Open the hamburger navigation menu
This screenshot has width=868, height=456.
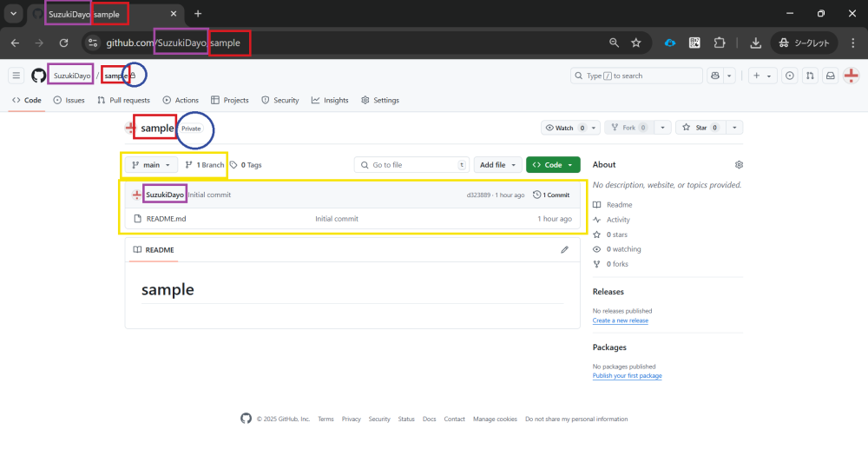coord(16,76)
